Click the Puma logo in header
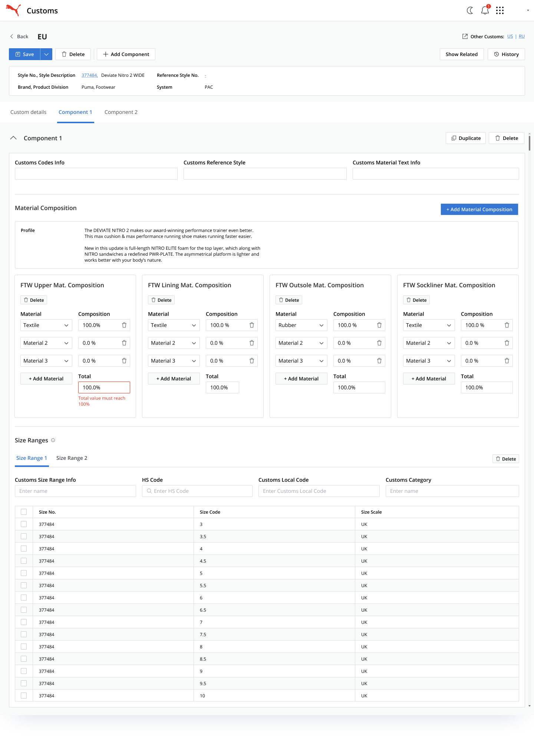 [13, 10]
